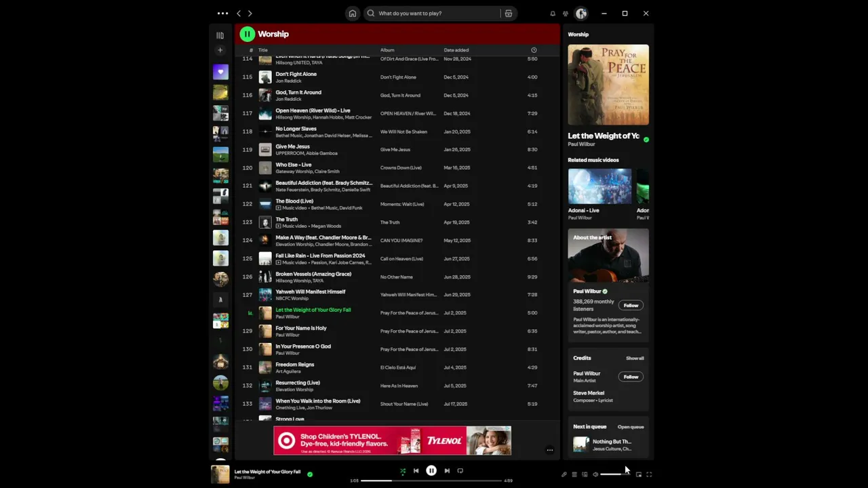Open the album link "Crowns Down (Live)"
The height and width of the screenshot is (488, 868).
(401, 168)
